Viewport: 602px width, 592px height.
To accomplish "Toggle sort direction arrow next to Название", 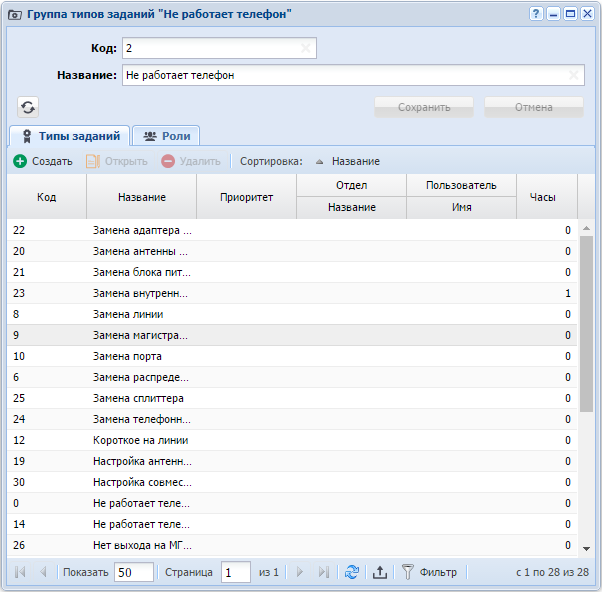I will [319, 162].
